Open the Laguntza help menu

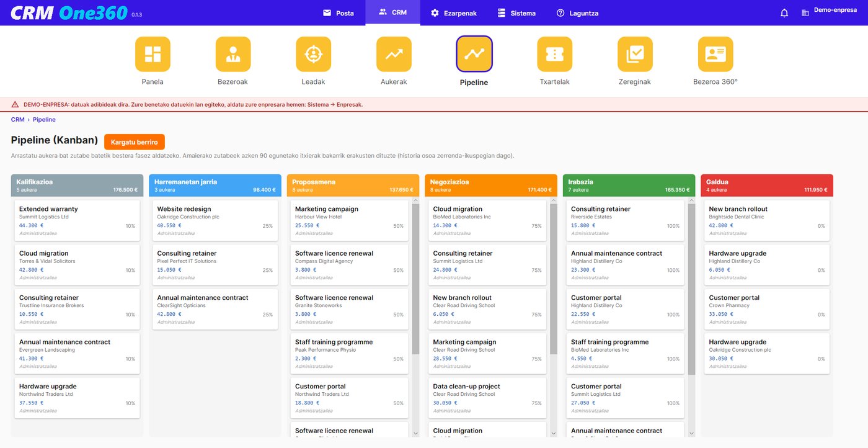[577, 13]
